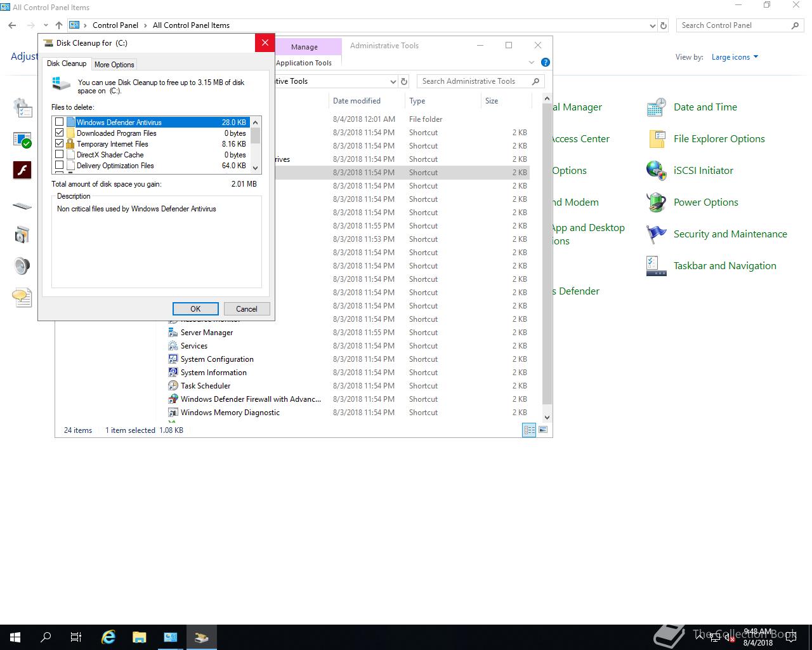This screenshot has width=812, height=650.
Task: Open Date and Time control panel icon
Action: 656,107
